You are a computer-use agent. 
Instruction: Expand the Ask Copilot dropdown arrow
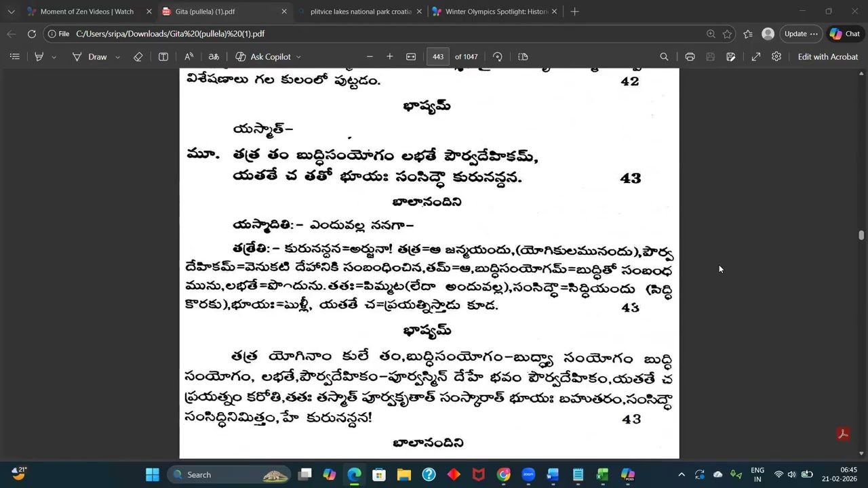298,57
